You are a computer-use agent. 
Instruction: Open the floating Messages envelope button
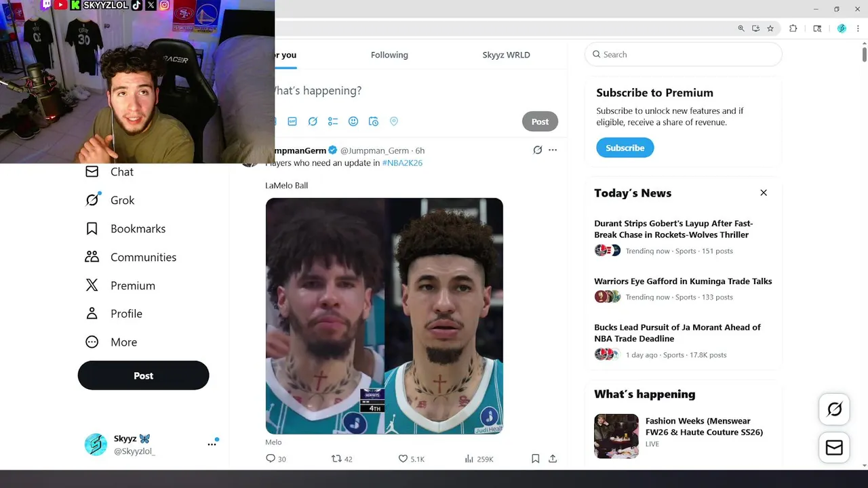coord(834,448)
